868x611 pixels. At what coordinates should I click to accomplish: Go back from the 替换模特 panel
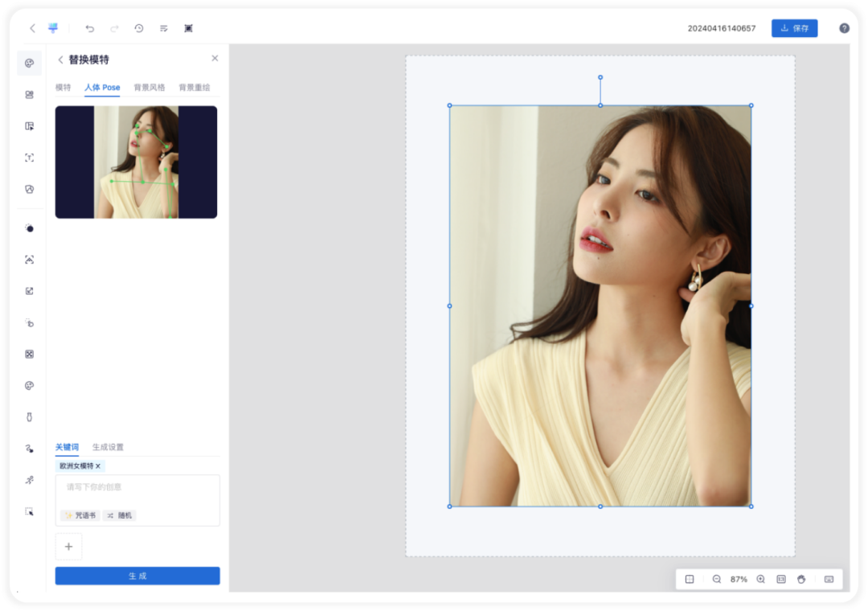[60, 59]
